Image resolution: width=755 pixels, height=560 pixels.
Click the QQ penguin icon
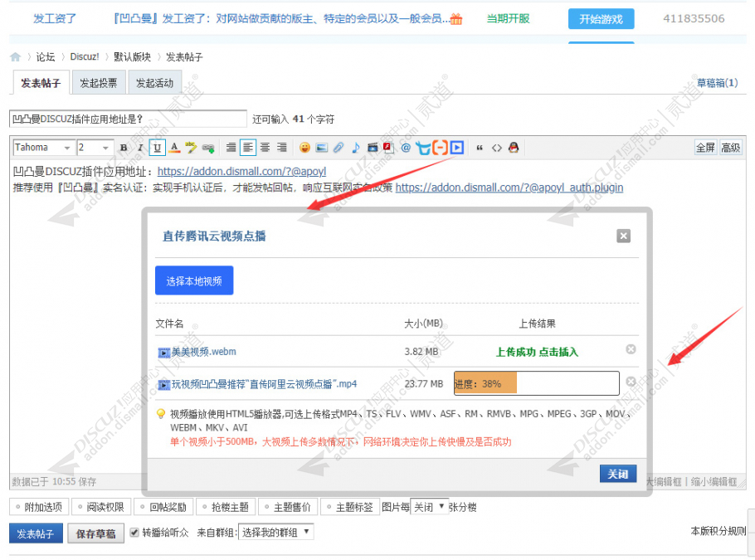click(514, 148)
